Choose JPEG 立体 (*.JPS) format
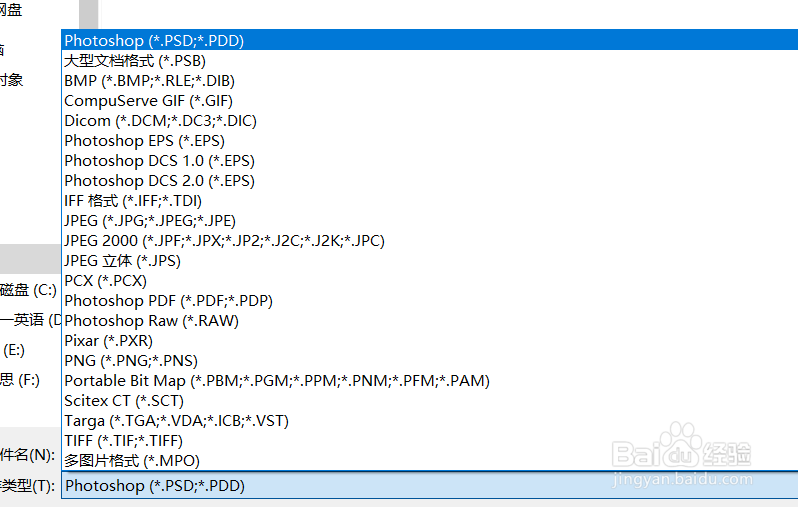 coord(430,261)
